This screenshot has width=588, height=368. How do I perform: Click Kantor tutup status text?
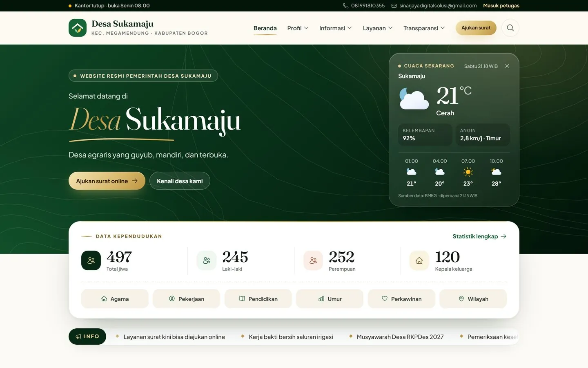(x=112, y=6)
